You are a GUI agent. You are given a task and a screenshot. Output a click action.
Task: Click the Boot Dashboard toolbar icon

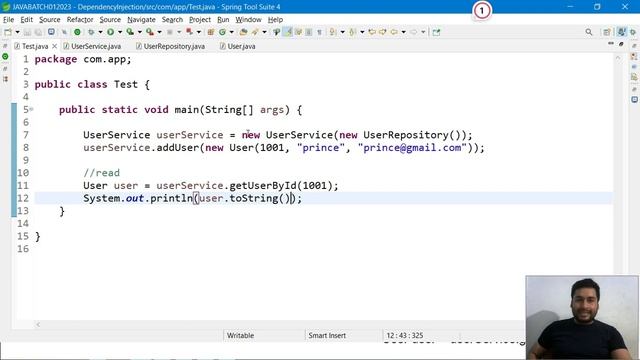click(x=51, y=32)
